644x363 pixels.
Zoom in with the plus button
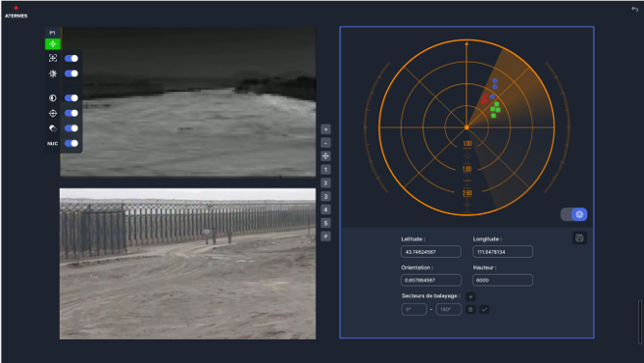tap(325, 130)
